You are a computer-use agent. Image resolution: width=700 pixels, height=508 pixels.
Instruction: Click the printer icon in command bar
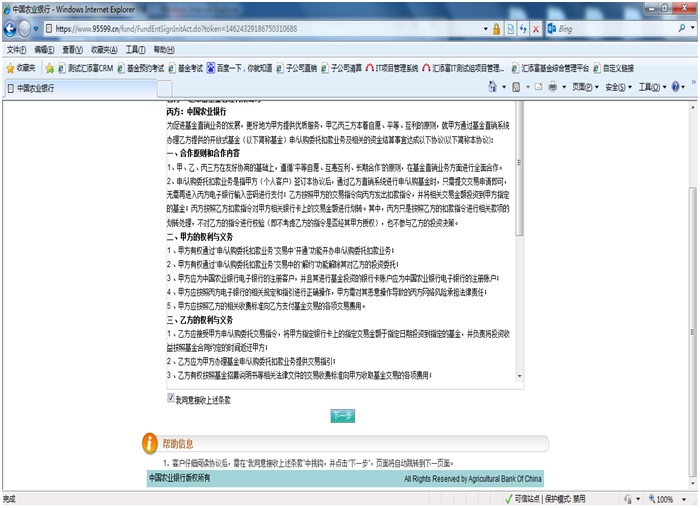pos(552,88)
